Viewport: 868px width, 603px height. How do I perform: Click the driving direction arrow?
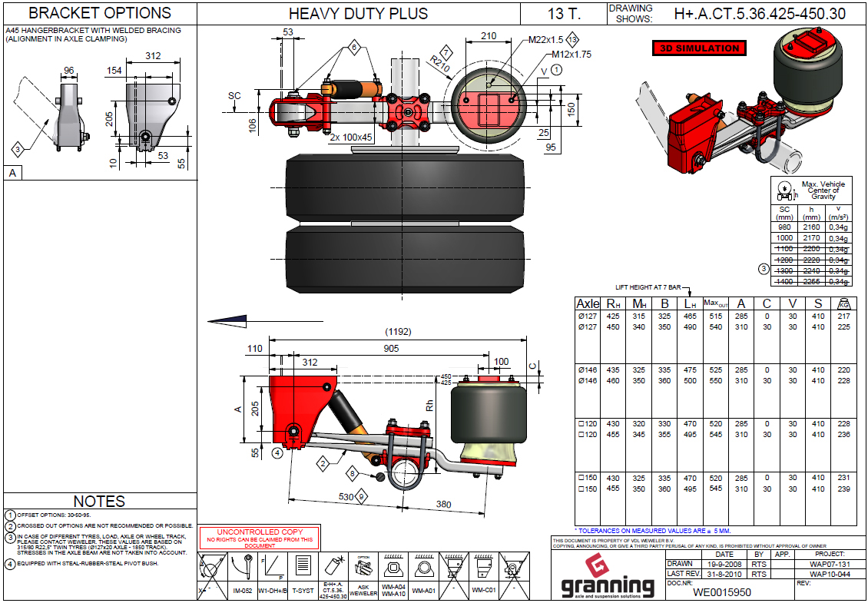[227, 320]
